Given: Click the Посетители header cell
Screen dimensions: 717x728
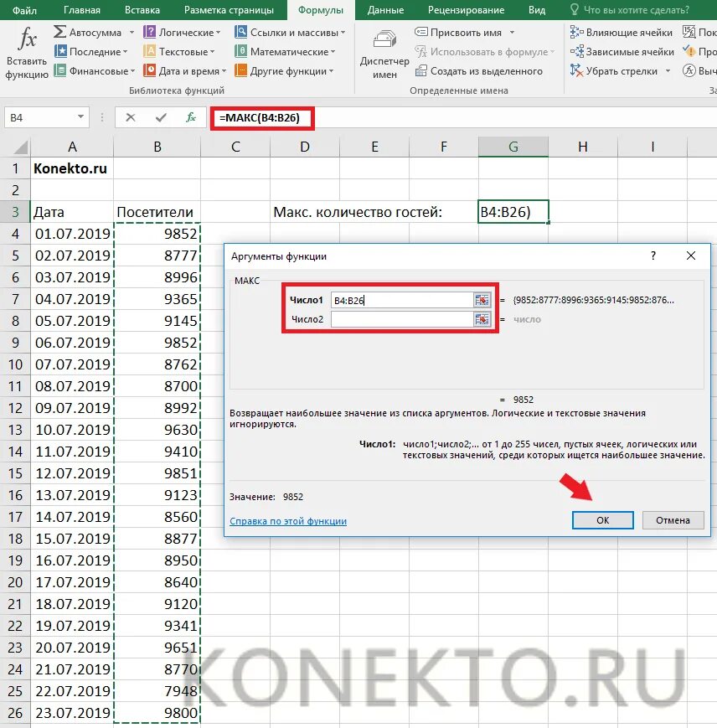Looking at the screenshot, I should click(157, 212).
